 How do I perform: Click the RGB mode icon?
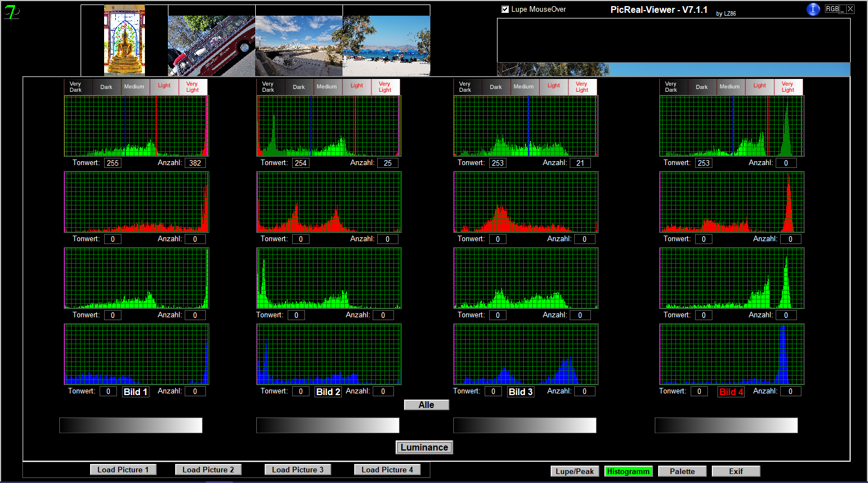832,9
